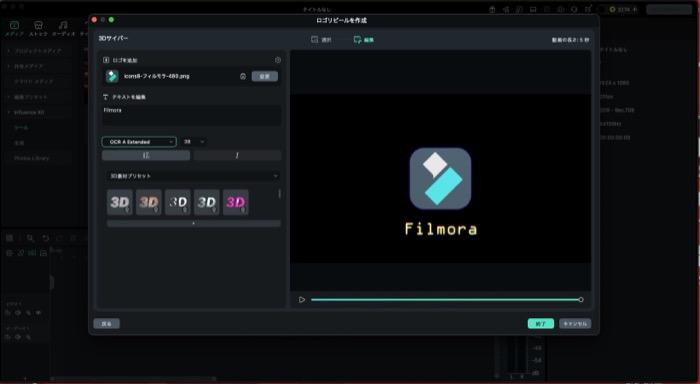Click the 戻る back button
Image resolution: width=700 pixels, height=384 pixels.
point(107,324)
